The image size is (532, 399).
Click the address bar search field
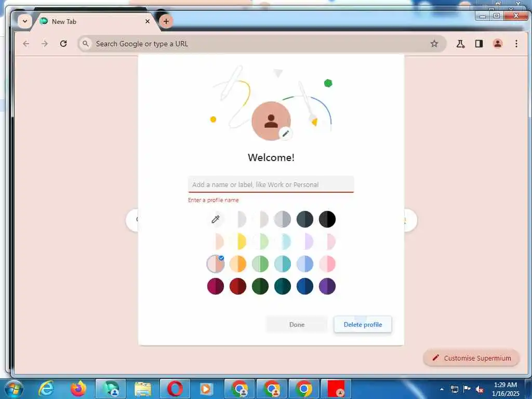[261, 44]
